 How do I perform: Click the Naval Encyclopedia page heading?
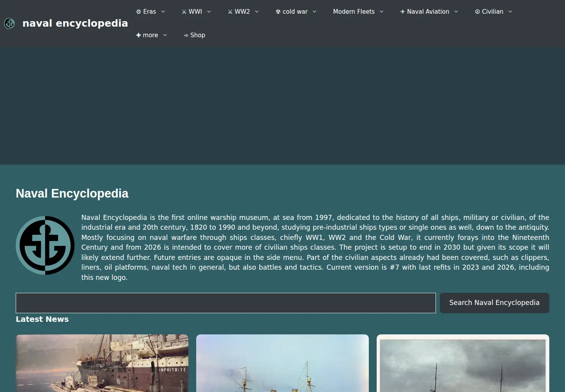72,194
